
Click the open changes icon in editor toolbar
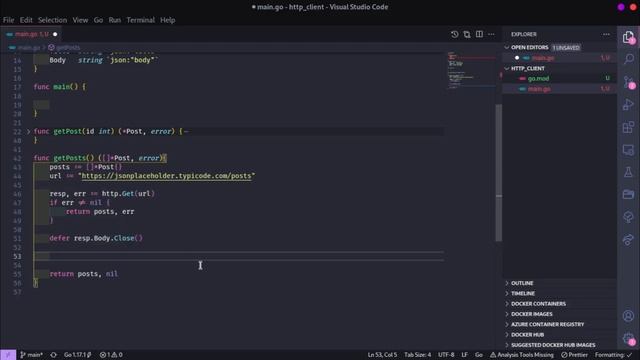(467, 34)
